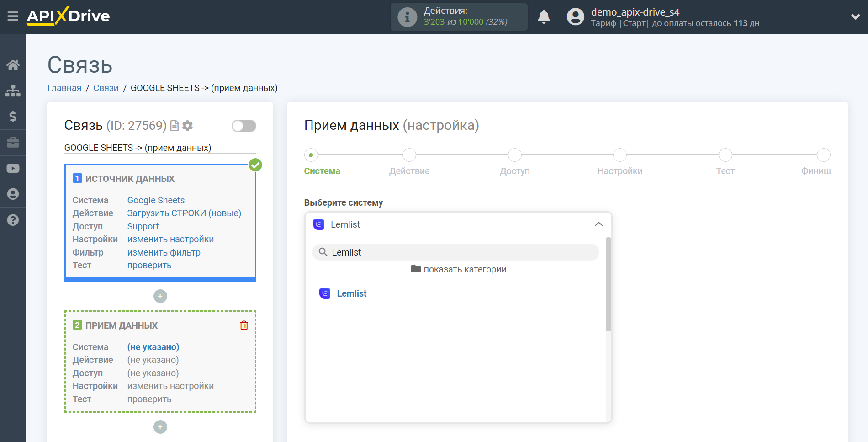Go to the Тест step
This screenshot has height=442, width=868.
pyautogui.click(x=725, y=155)
